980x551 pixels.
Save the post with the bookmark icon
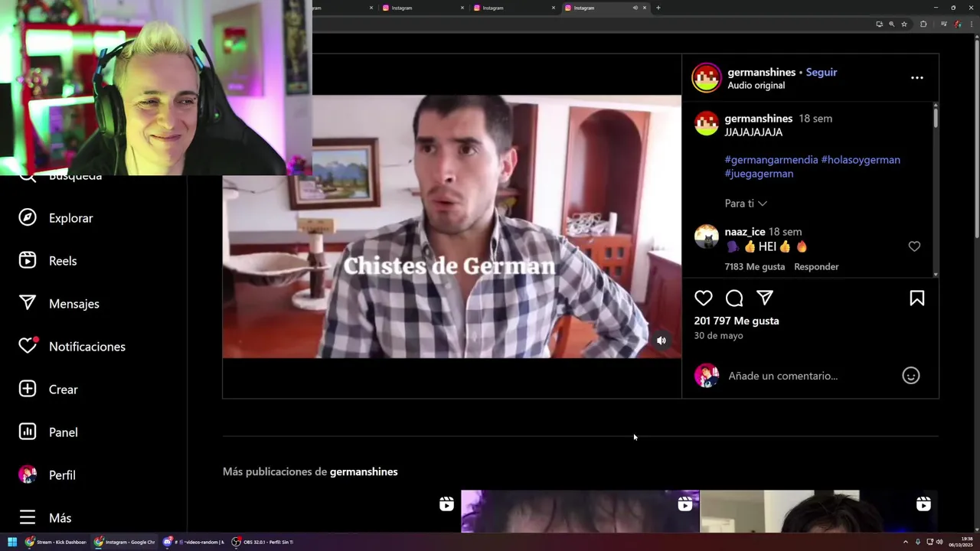click(916, 298)
